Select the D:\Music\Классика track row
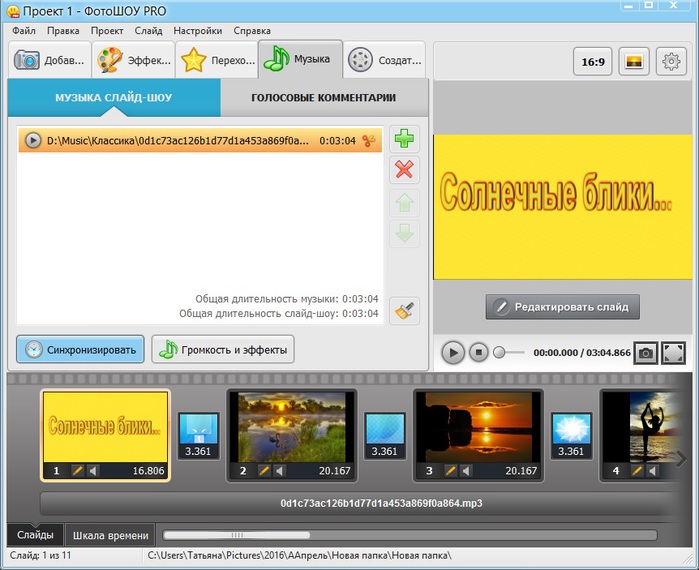Screen dimensions: 699x570 [x=200, y=140]
